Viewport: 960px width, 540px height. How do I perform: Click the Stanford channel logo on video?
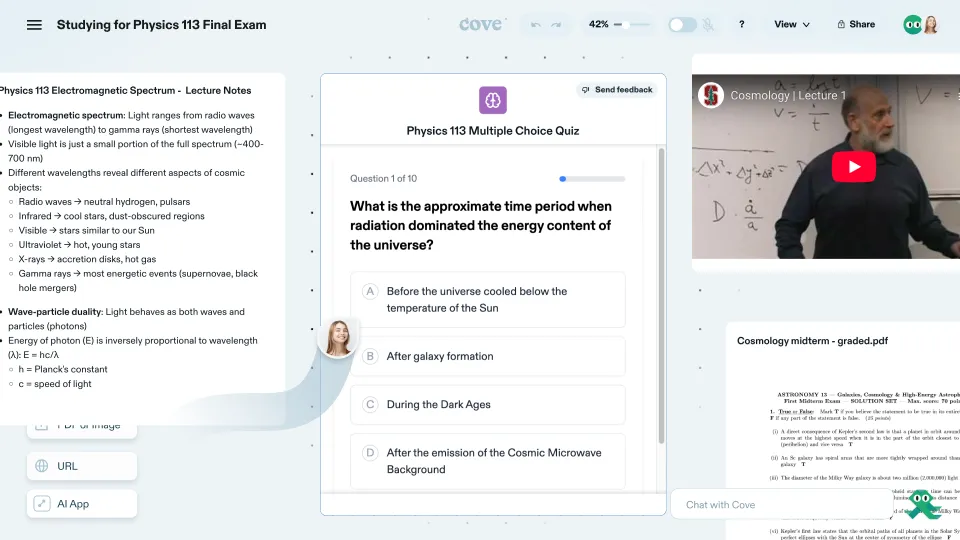[711, 95]
